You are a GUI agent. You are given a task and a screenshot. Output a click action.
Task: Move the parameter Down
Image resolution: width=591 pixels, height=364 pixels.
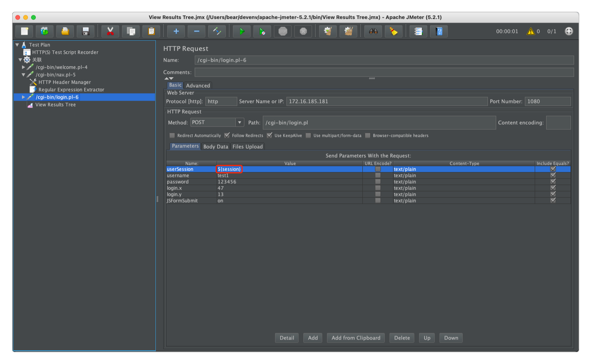[x=451, y=338]
